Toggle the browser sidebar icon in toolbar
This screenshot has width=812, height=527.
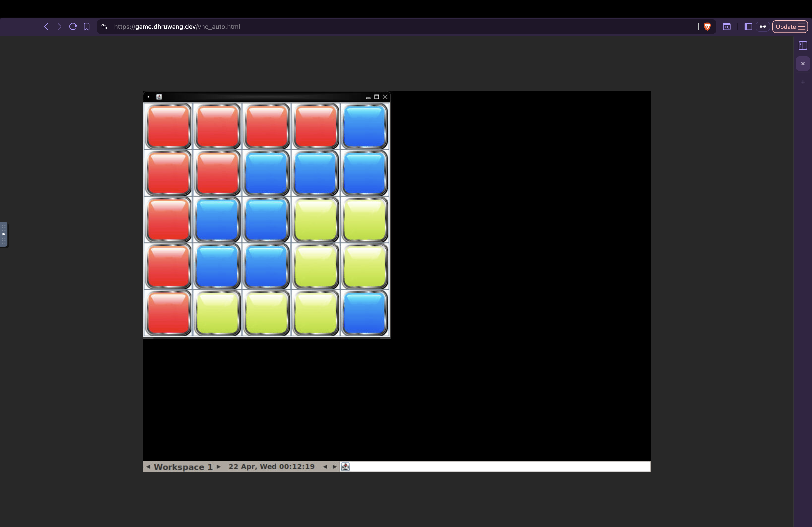coord(748,27)
